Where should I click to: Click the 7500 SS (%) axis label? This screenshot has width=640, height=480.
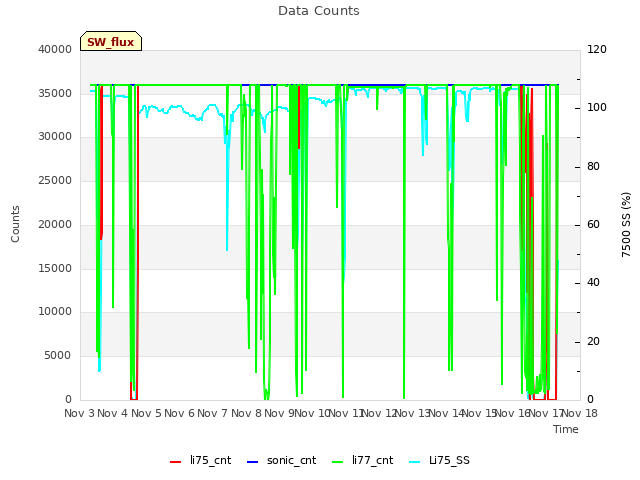[x=626, y=224]
